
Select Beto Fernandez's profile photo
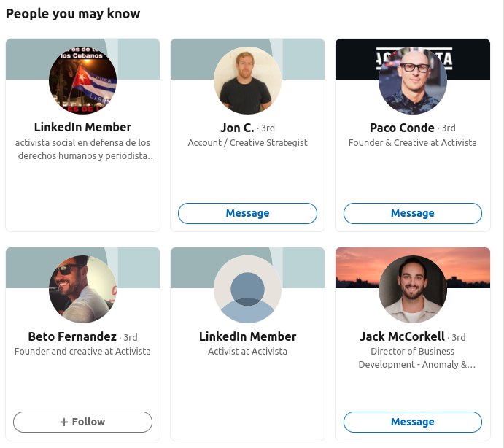pos(82,290)
